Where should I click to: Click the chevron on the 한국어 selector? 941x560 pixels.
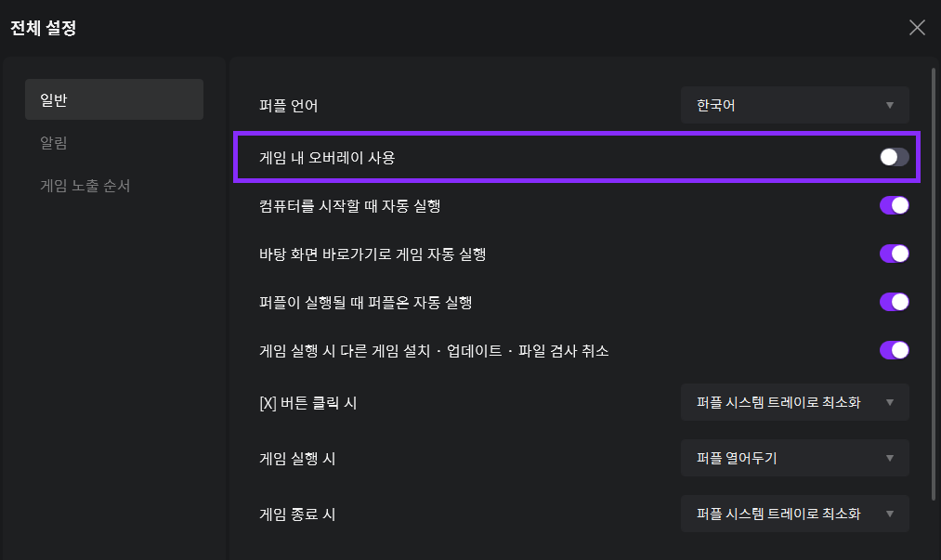point(889,105)
